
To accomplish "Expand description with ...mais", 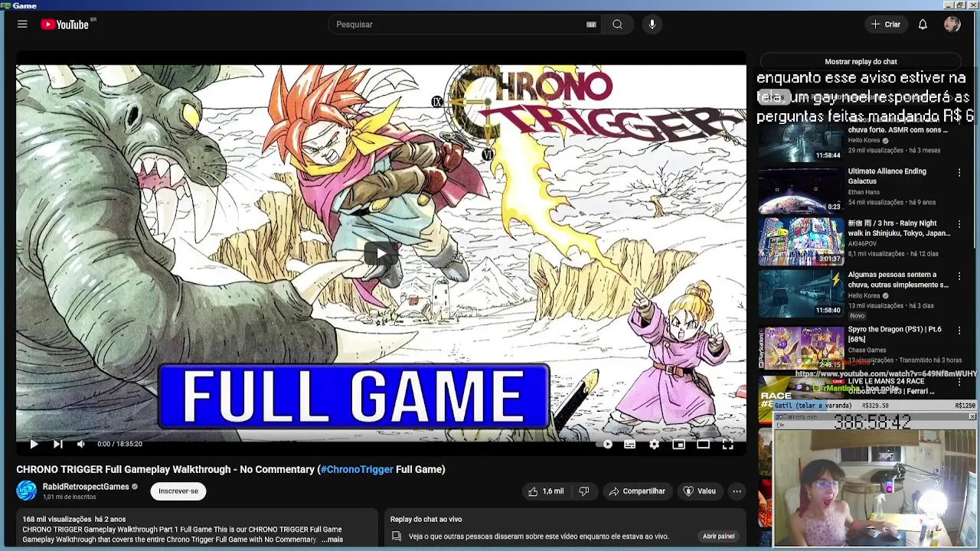I will click(332, 540).
